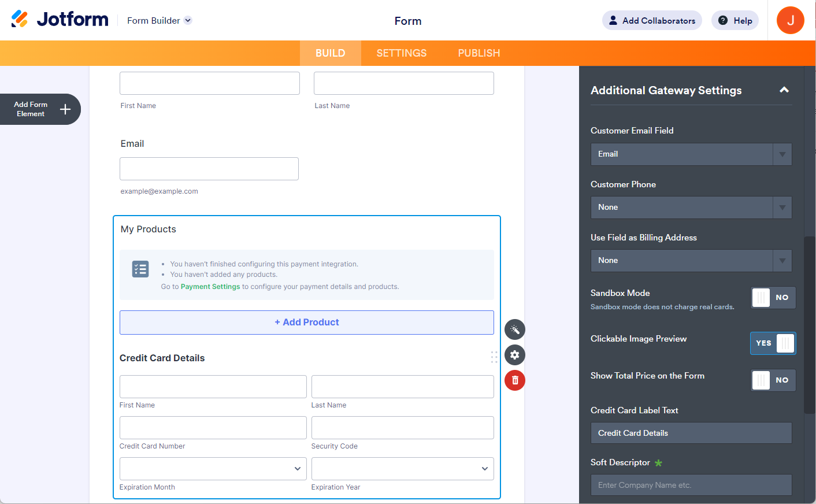Open the Form Builder dropdown

[160, 20]
